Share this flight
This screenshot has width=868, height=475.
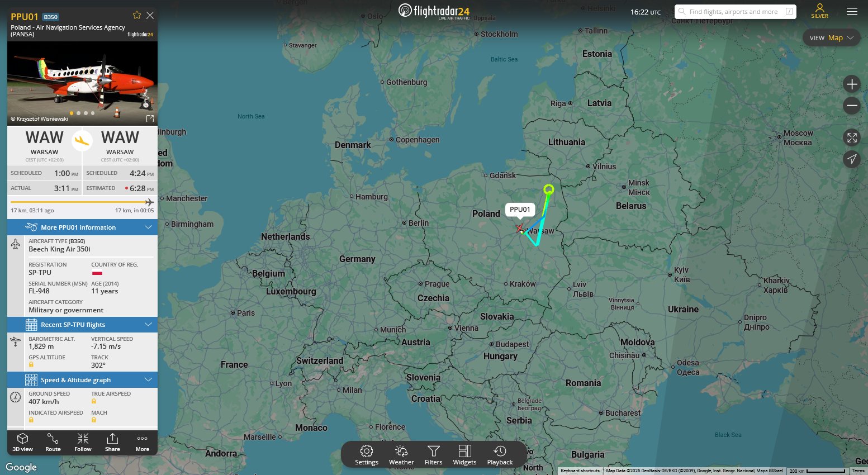112,442
